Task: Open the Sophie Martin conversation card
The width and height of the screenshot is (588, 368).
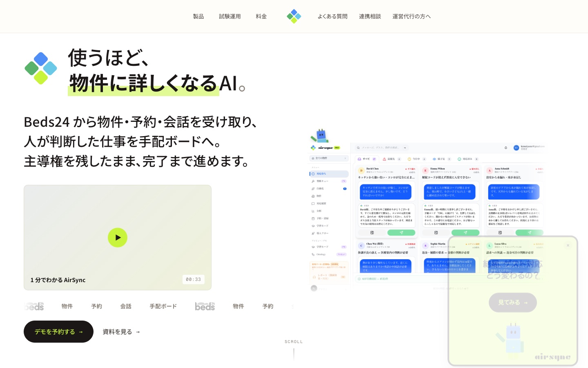Action: tap(451, 257)
